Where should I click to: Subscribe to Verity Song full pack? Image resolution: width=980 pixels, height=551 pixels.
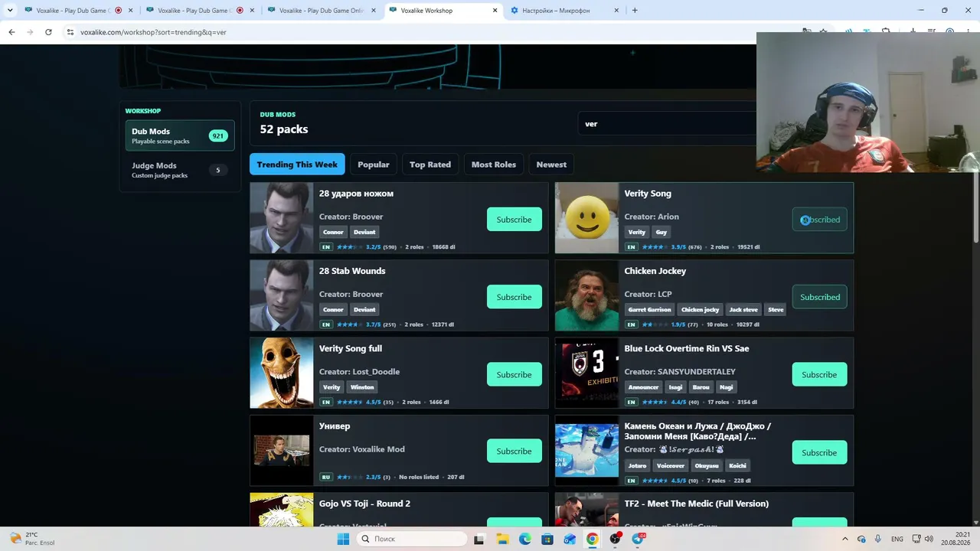(514, 374)
